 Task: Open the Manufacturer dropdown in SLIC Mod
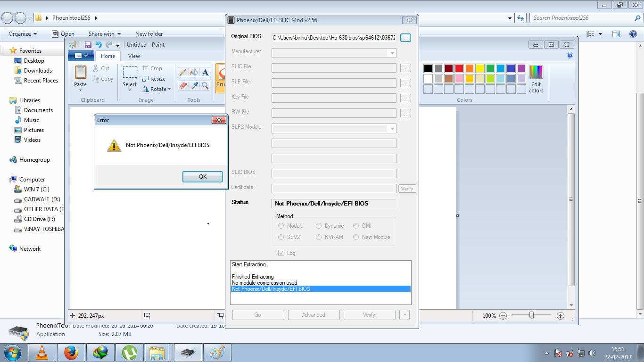tap(392, 53)
